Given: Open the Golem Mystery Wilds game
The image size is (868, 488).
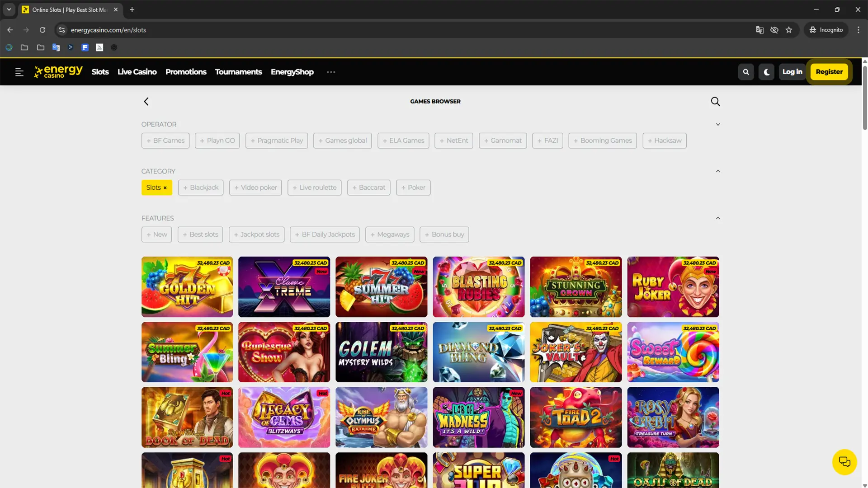Looking at the screenshot, I should pyautogui.click(x=381, y=352).
